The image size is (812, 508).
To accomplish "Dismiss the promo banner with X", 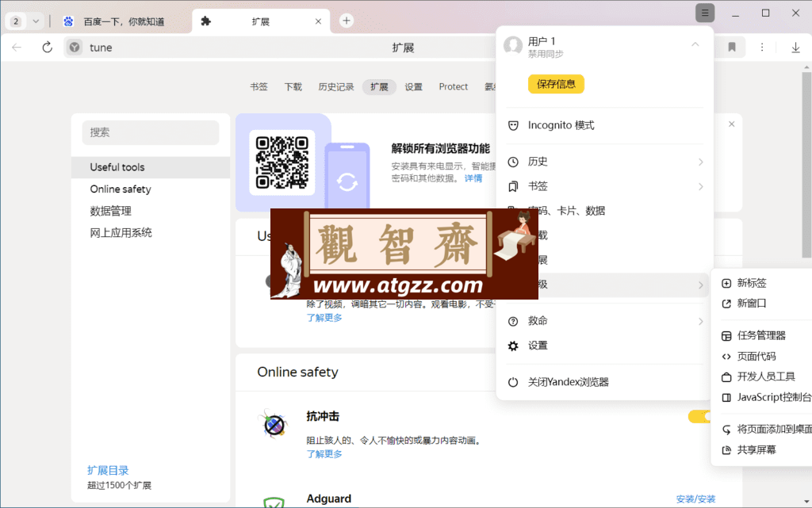I will point(731,124).
